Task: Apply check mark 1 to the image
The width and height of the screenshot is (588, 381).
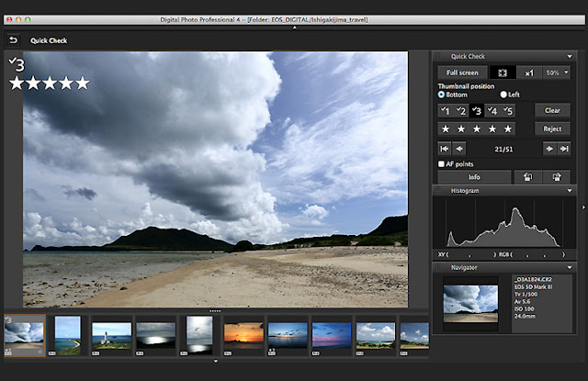Action: [445, 110]
